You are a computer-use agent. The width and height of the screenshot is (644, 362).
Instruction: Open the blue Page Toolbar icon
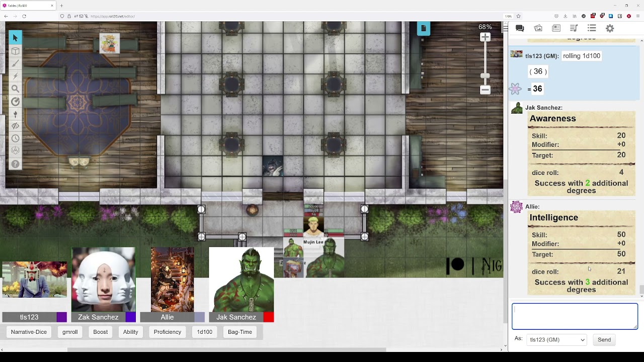[424, 29]
